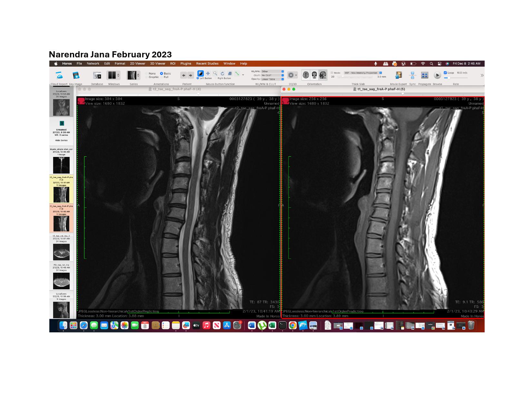
Task: Adjust the frame Rate slider
Action: click(449, 78)
